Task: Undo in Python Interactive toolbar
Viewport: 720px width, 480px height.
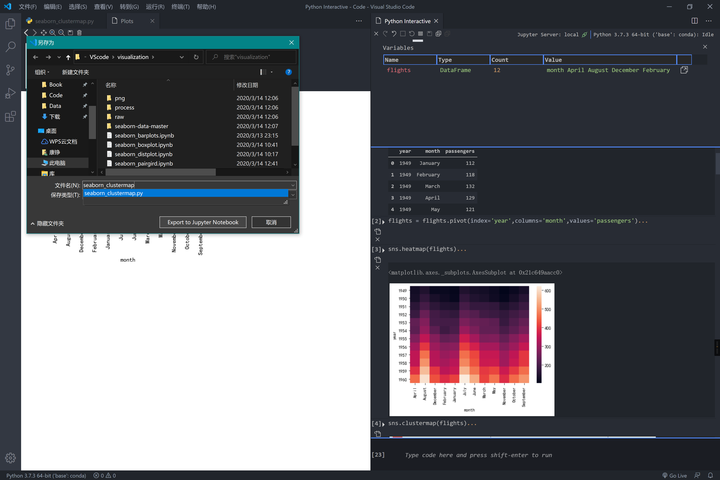Action: pos(394,34)
